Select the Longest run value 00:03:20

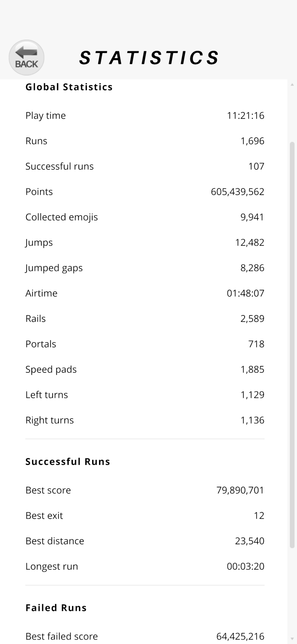click(246, 566)
